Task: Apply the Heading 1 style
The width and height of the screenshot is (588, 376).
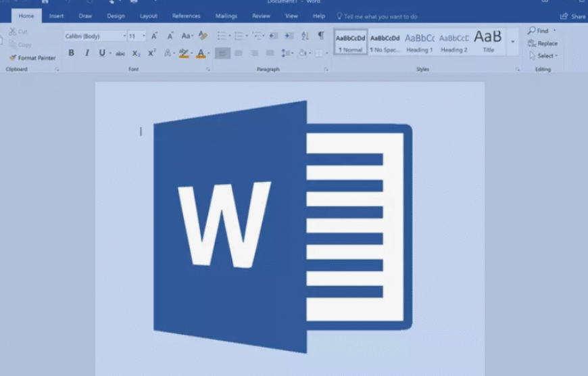Action: [420, 42]
